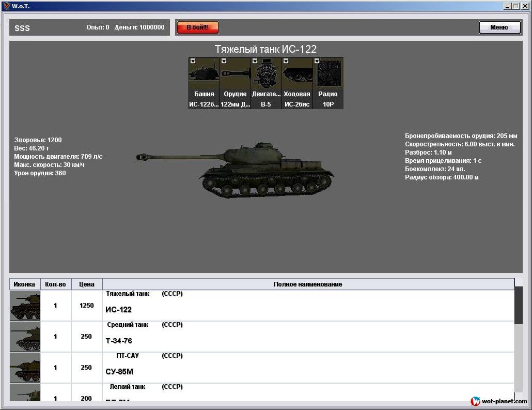Click the Тяжелый танк class label in list
The image size is (532, 410).
point(128,294)
